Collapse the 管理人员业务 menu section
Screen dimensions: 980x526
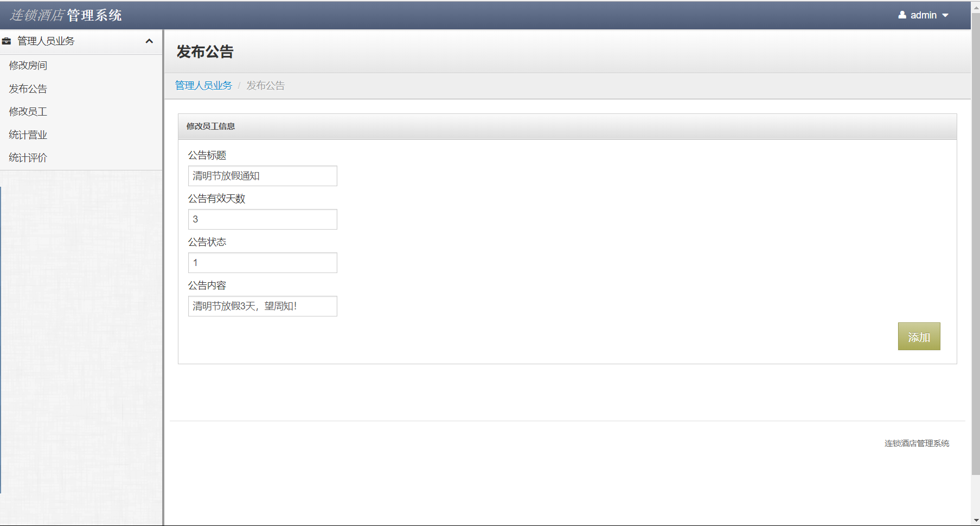pyautogui.click(x=150, y=41)
